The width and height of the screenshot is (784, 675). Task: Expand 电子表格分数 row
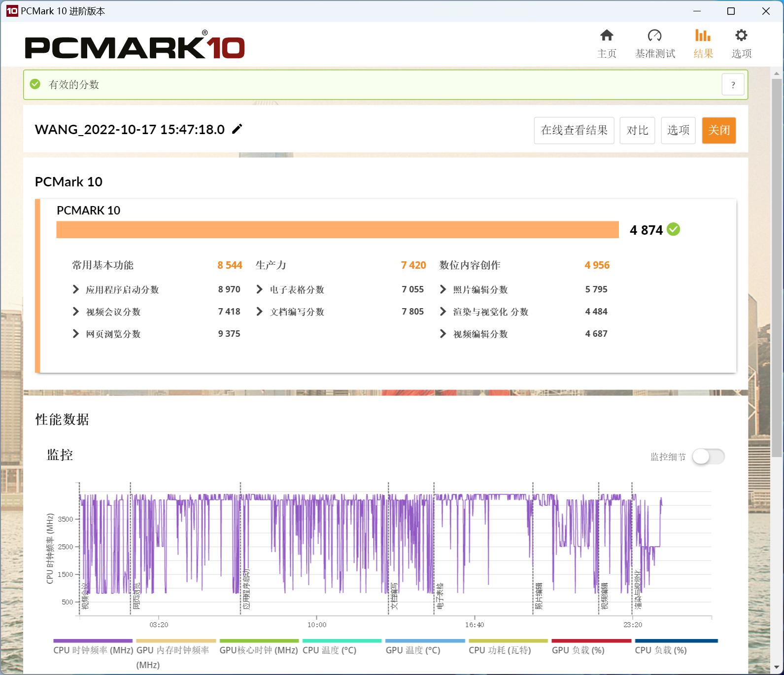click(x=259, y=289)
